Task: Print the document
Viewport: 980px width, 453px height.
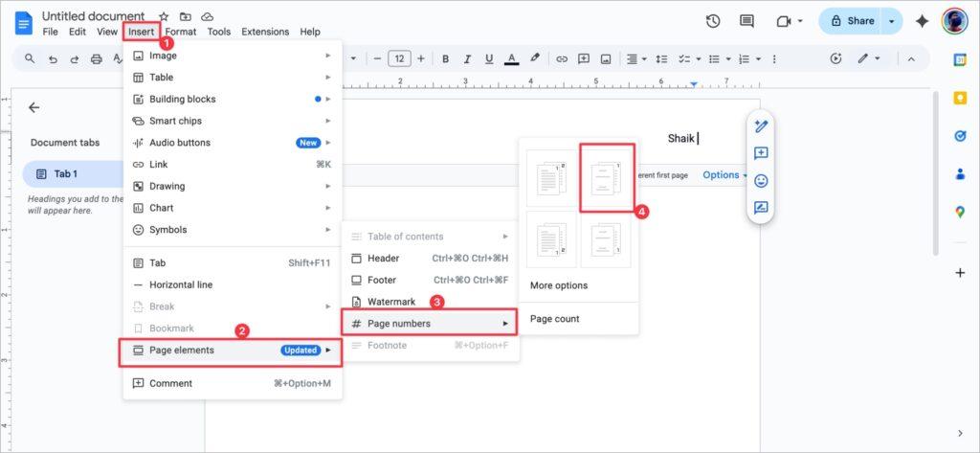Action: point(97,58)
